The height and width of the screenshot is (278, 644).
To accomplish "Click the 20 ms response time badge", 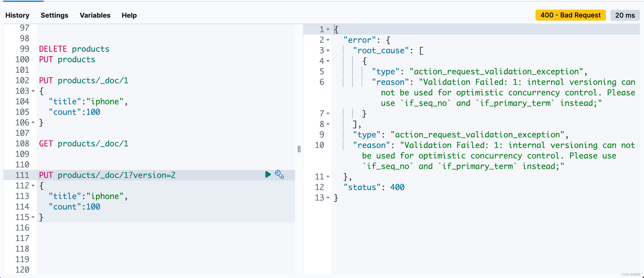I will click(x=624, y=15).
